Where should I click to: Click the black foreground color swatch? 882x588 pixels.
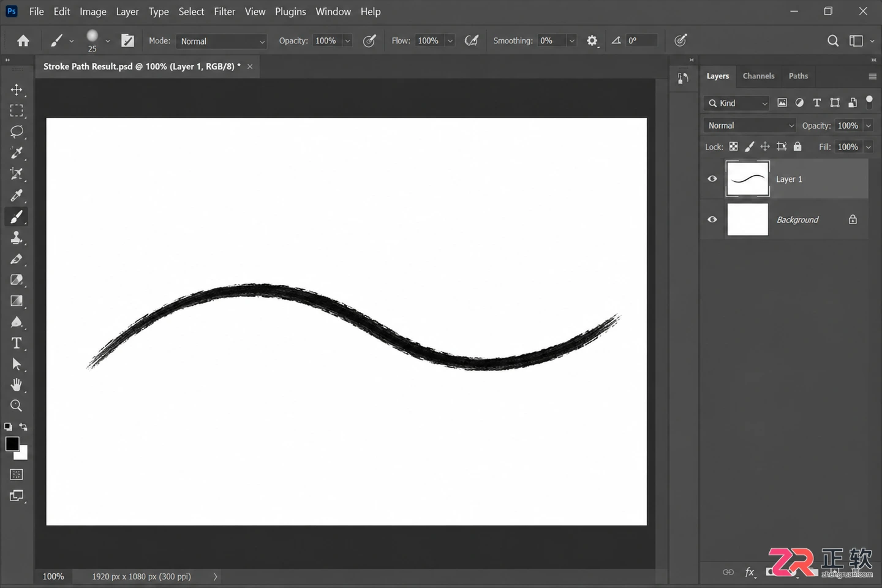(12, 443)
